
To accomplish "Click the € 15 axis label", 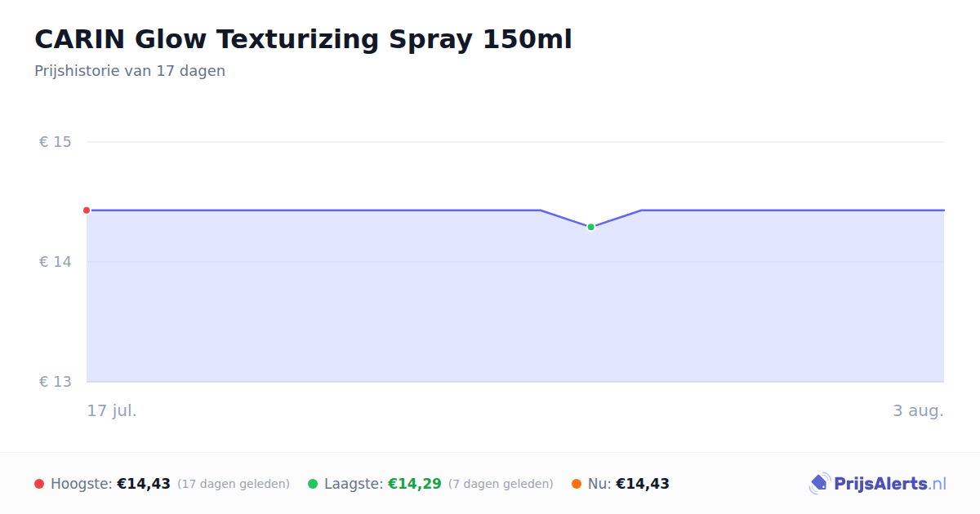I will 56,142.
